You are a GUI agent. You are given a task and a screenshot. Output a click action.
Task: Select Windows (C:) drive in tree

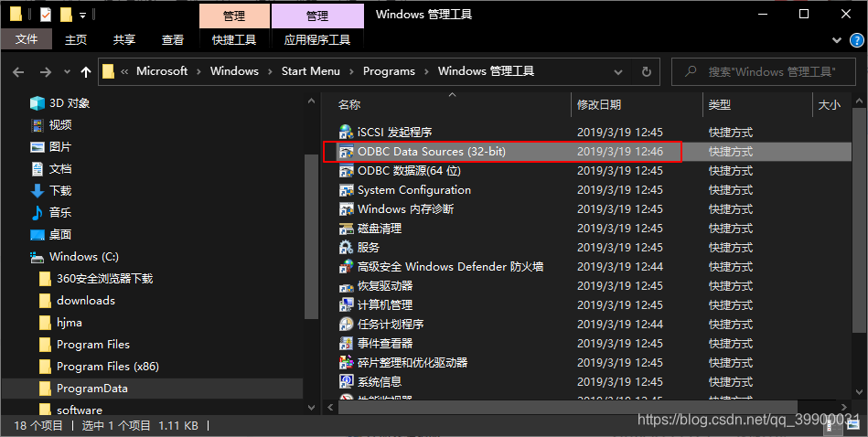click(73, 257)
